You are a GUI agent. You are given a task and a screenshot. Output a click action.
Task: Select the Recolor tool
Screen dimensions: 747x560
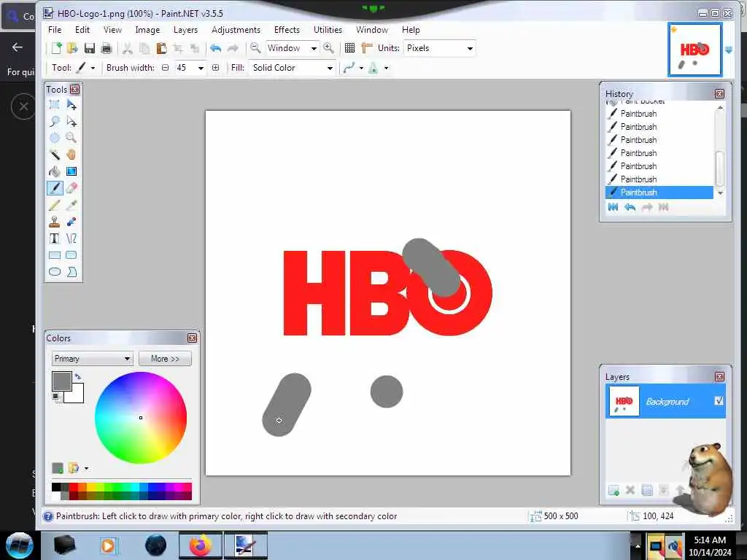click(x=71, y=222)
